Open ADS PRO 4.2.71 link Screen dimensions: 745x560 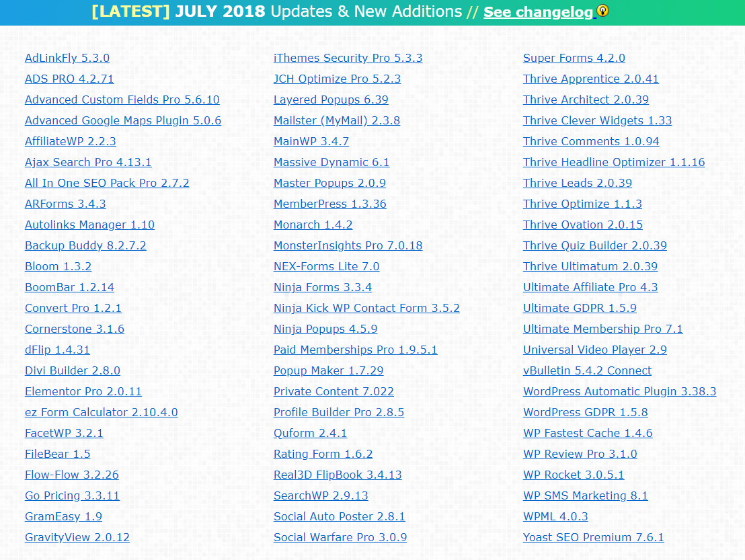click(x=69, y=79)
